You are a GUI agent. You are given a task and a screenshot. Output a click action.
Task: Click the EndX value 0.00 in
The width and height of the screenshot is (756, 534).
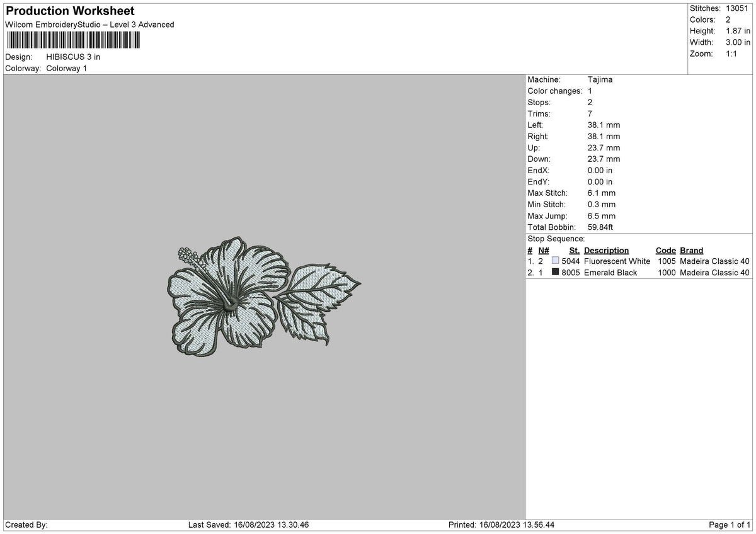(600, 170)
